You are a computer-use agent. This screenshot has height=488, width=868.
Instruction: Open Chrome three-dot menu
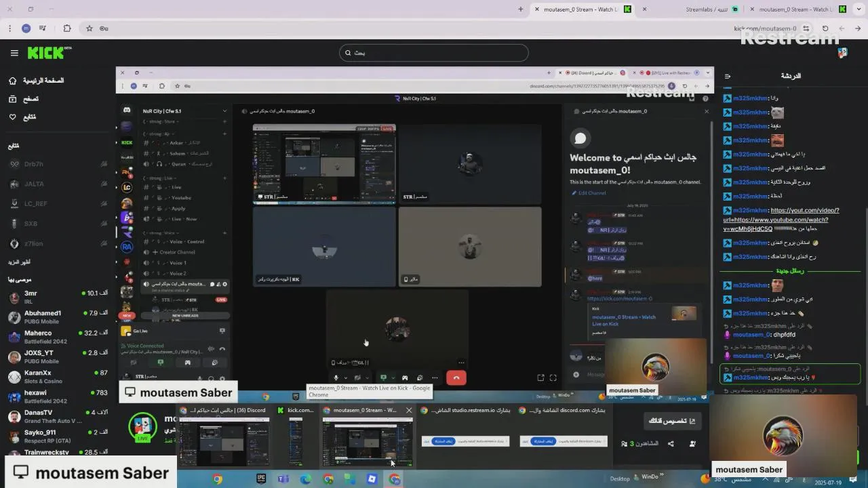tap(9, 28)
